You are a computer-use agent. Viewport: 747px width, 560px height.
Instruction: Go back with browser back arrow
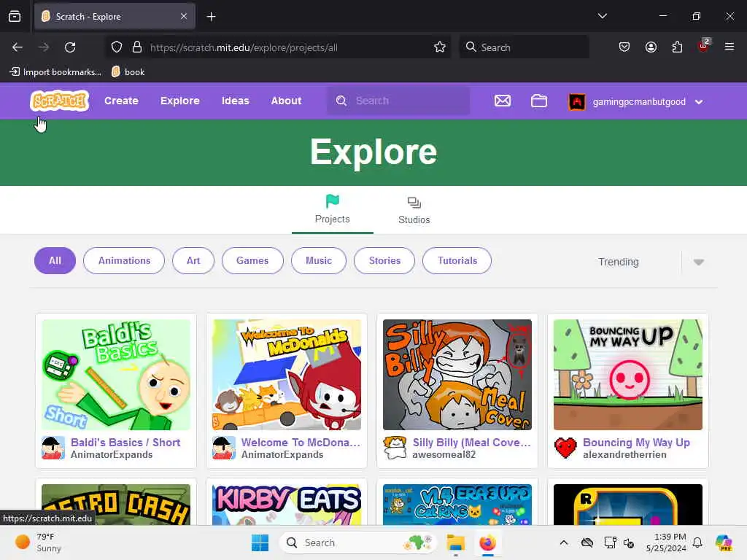coord(18,47)
